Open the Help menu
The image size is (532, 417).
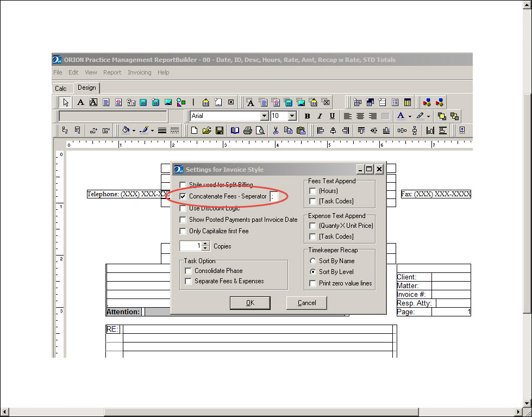[x=163, y=72]
